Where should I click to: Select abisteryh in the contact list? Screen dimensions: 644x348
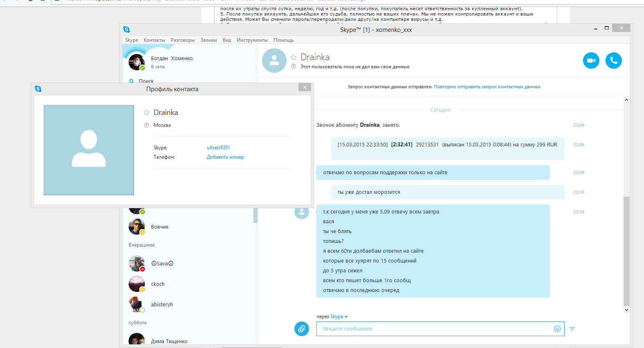(162, 304)
